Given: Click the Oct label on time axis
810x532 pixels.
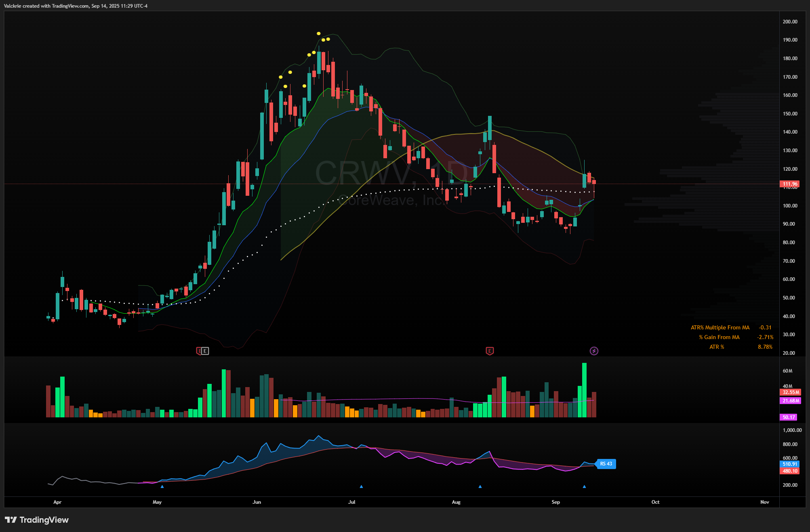Looking at the screenshot, I should (x=655, y=502).
